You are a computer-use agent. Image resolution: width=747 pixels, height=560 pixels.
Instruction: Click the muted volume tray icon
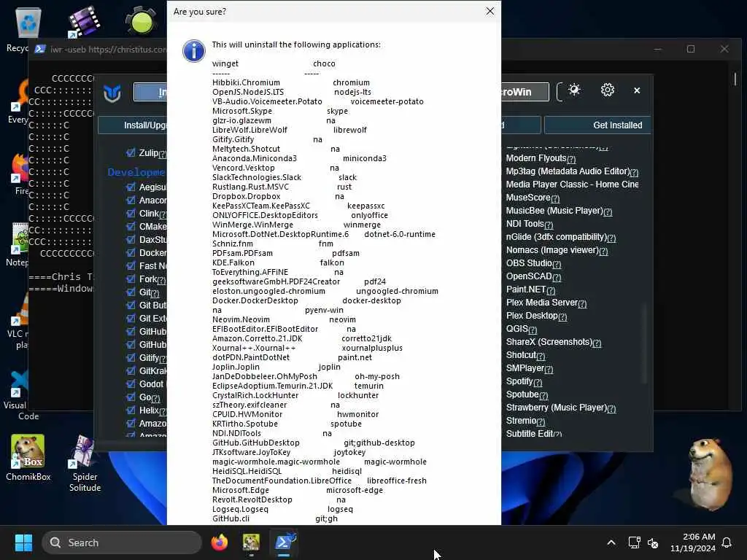pyautogui.click(x=653, y=542)
